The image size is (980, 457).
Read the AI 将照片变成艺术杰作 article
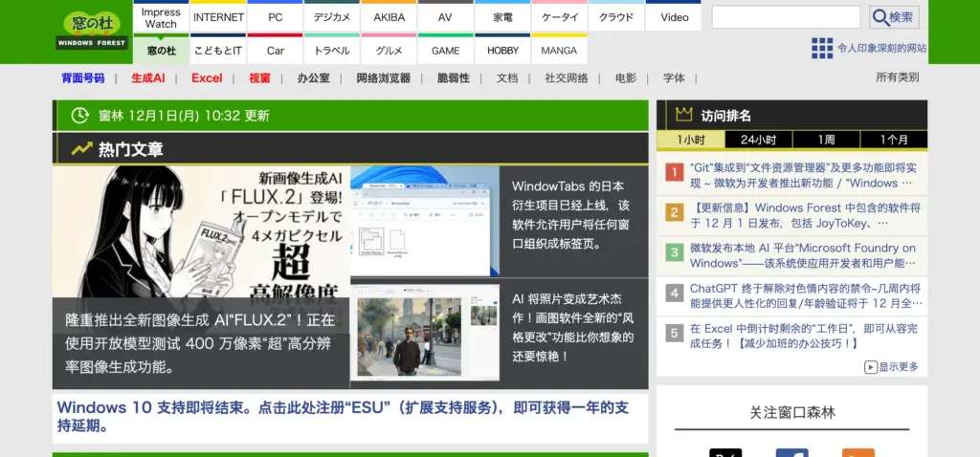(573, 328)
